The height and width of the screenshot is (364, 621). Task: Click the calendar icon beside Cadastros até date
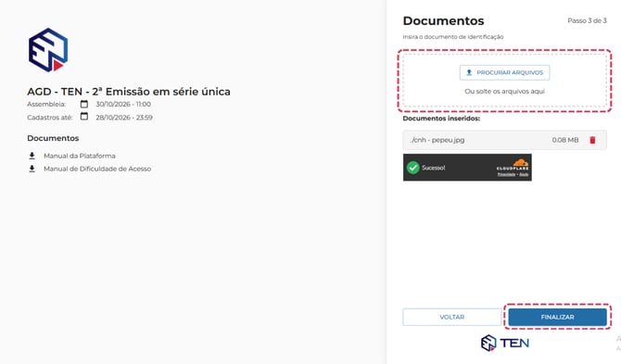coord(84,117)
